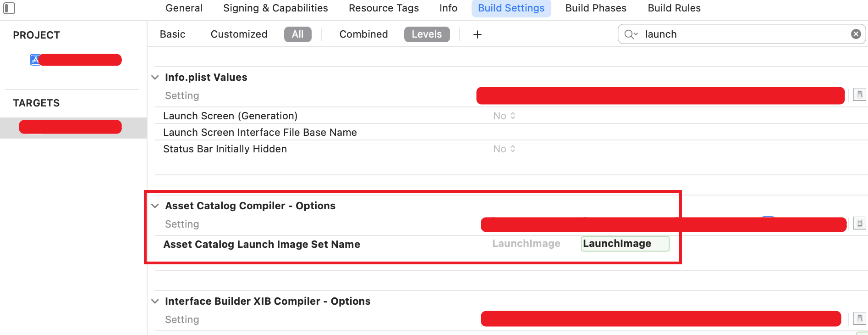Show Basic build settings
The height and width of the screenshot is (335, 868).
(x=173, y=34)
